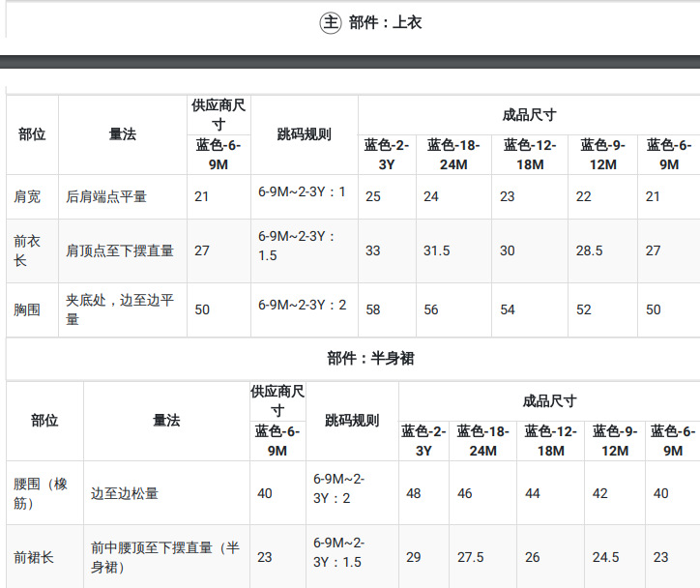700x588 pixels.
Task: Click the circled 主 icon beside 部件：上衣
Action: point(331,22)
